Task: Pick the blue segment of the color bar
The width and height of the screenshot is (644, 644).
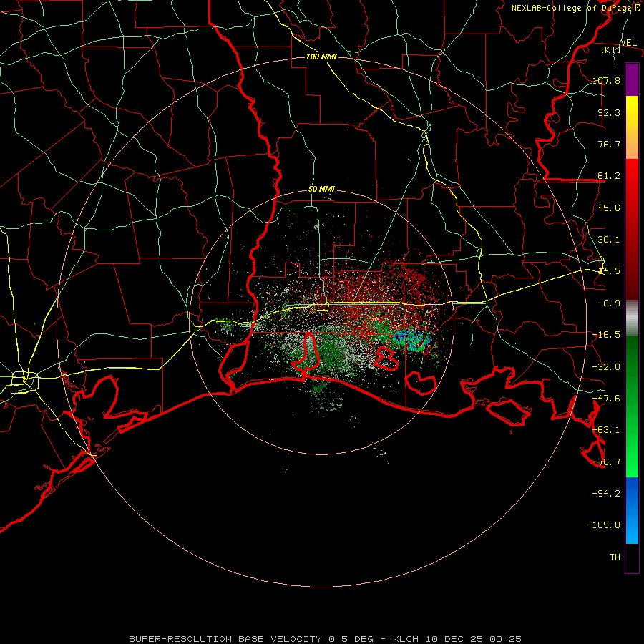Action: [x=632, y=510]
